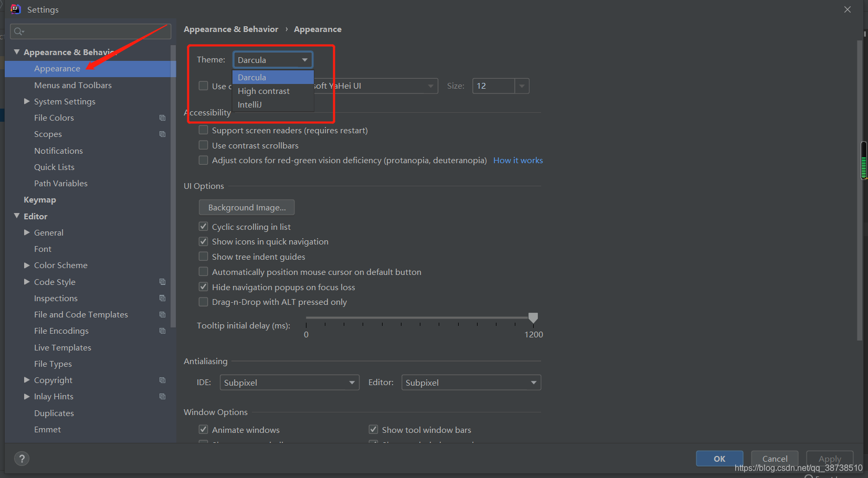Screen dimensions: 868x478
Task: Click project-level icon beside Copyright
Action: (x=163, y=380)
